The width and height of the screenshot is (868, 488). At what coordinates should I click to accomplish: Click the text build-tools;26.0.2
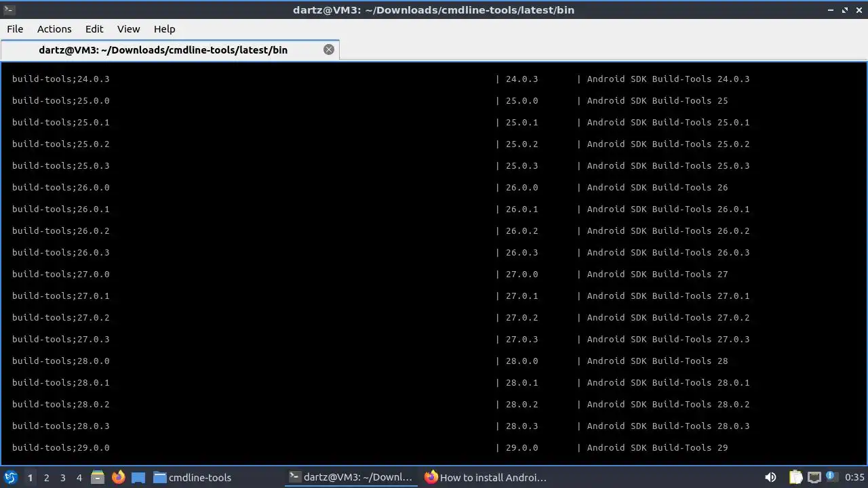61,231
